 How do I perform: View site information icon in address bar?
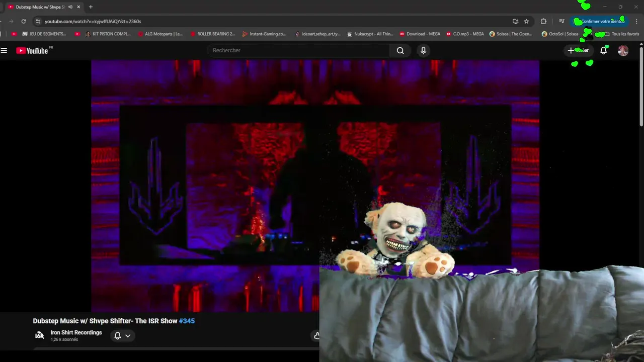[38, 21]
